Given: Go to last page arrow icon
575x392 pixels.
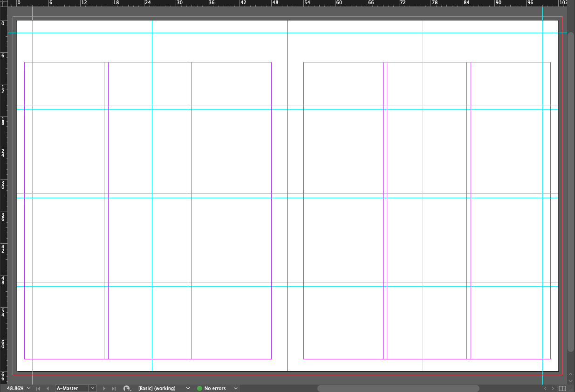Looking at the screenshot, I should click(x=114, y=388).
